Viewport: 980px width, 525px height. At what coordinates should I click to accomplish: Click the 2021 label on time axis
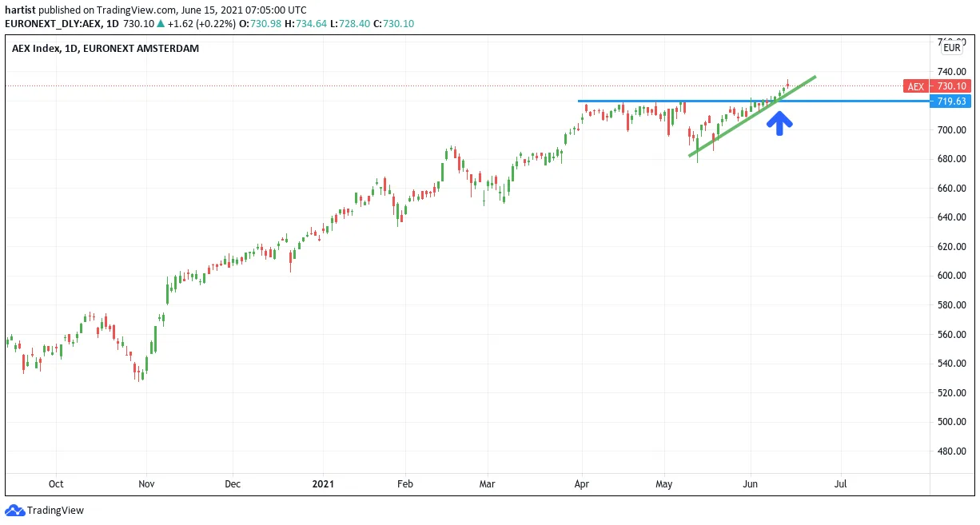pyautogui.click(x=323, y=484)
